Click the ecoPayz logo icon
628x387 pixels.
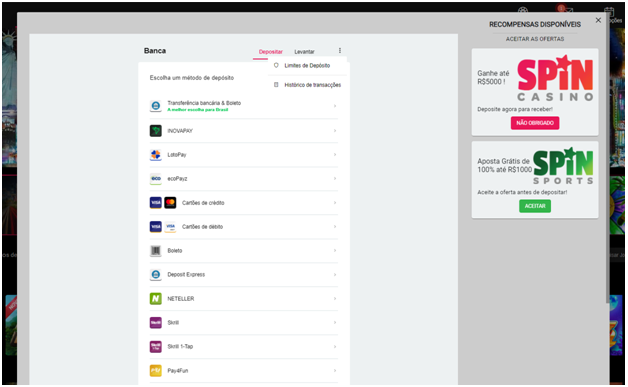tap(156, 179)
